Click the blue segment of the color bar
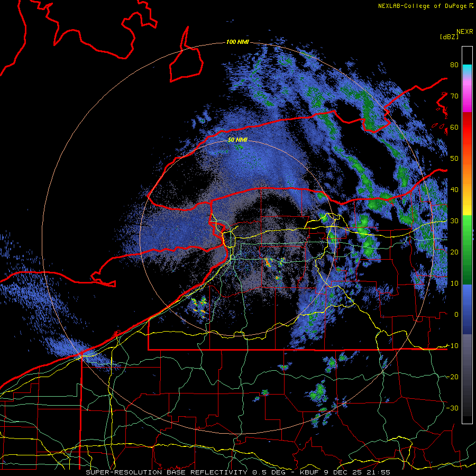 pyautogui.click(x=467, y=309)
